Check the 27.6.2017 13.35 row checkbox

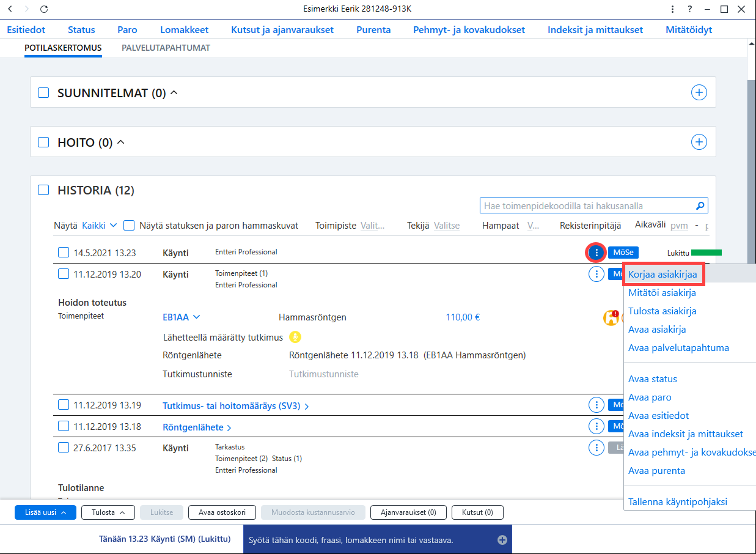tap(64, 448)
